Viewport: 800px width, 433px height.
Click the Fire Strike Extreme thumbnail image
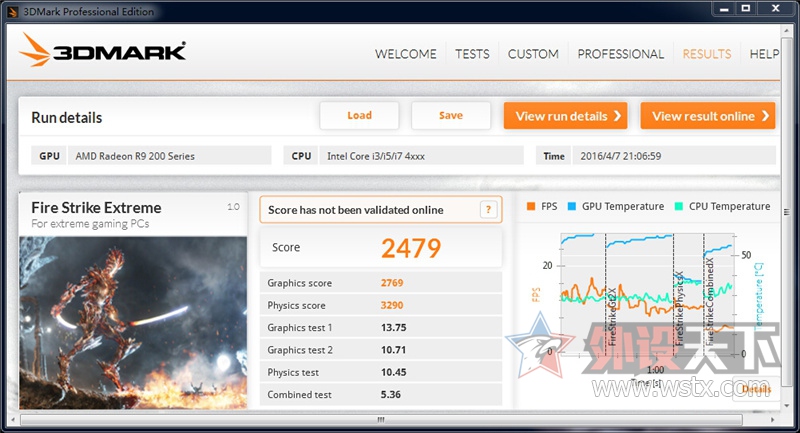(133, 322)
